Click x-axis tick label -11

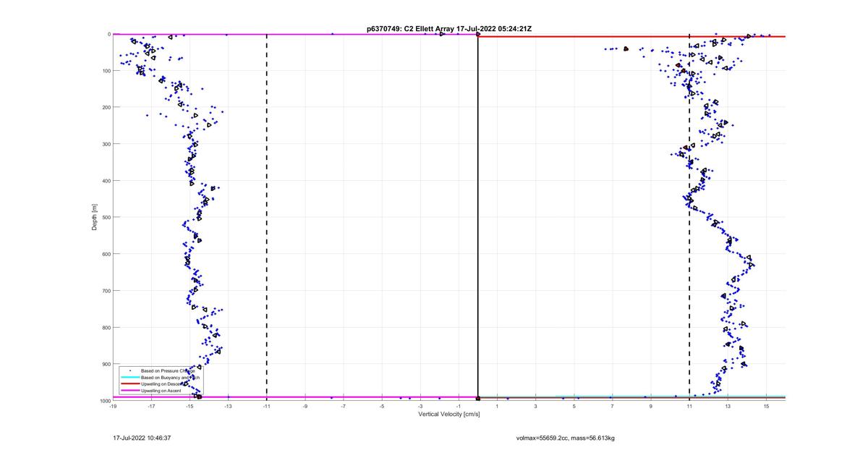pyautogui.click(x=266, y=407)
